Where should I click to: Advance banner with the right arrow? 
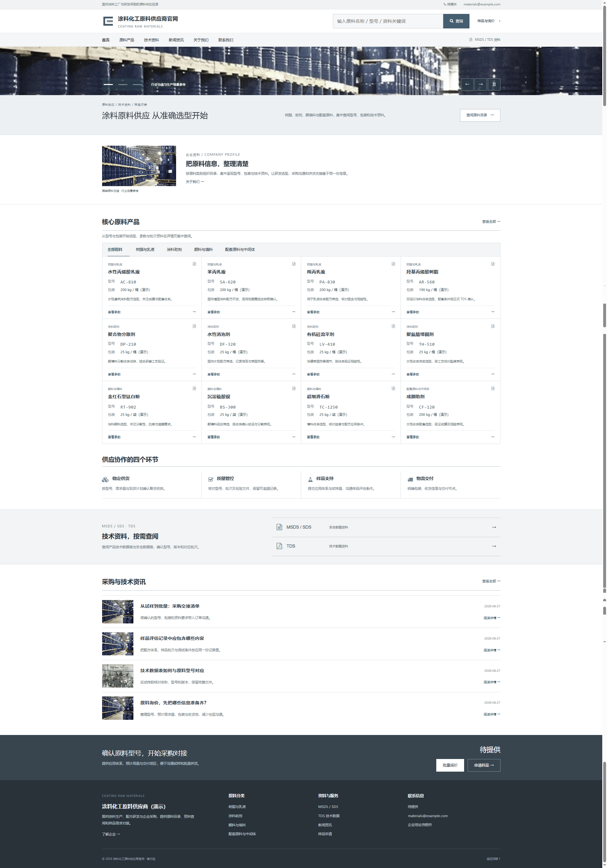480,84
